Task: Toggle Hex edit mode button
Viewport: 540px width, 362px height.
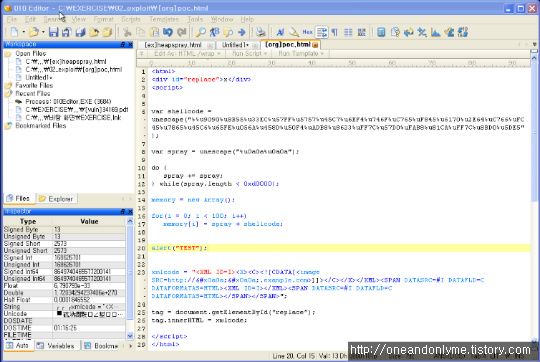Action: tap(308, 32)
